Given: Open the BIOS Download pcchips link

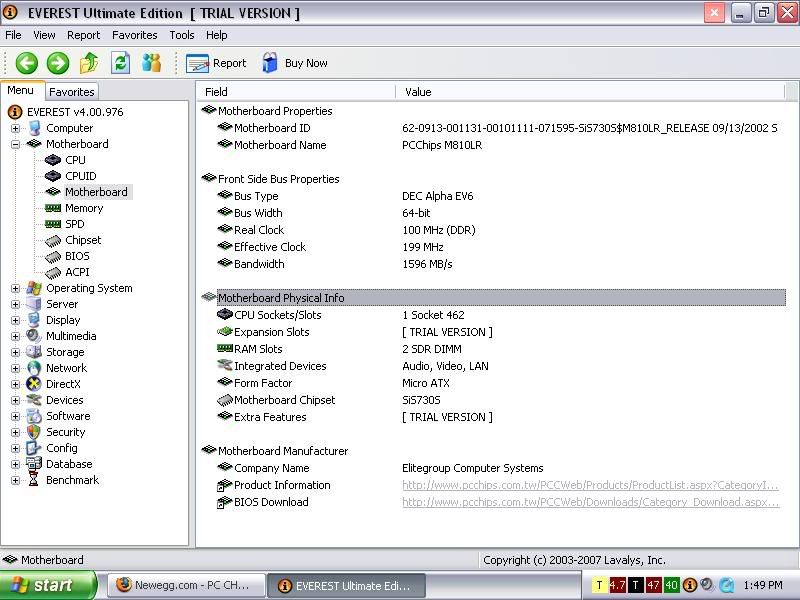Looking at the screenshot, I should coord(590,503).
